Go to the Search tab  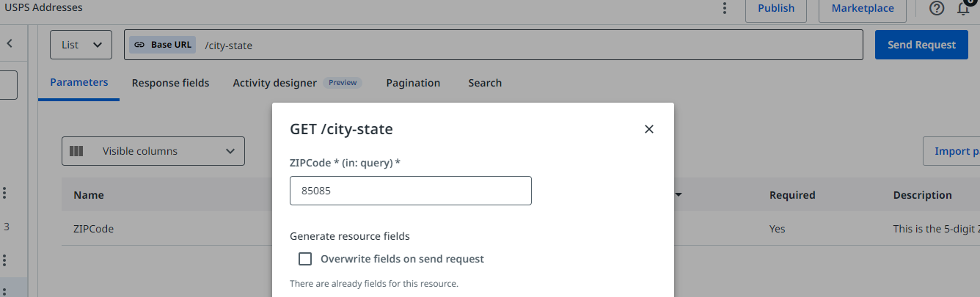click(485, 83)
